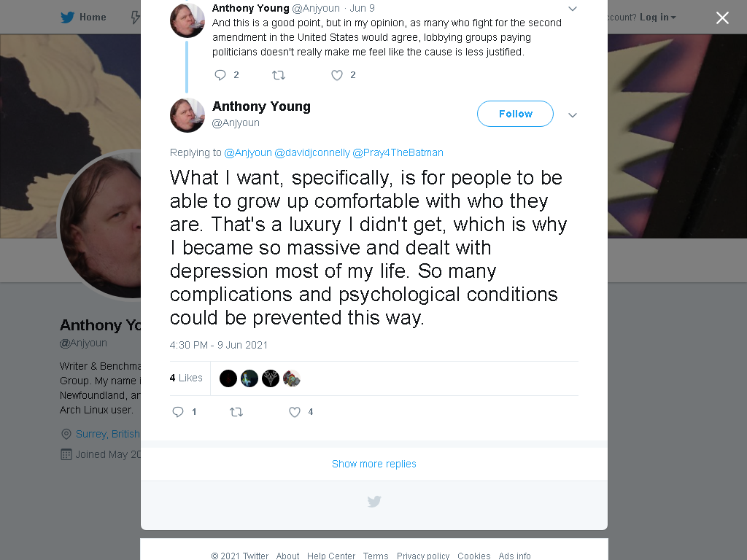Retweet the main tweet about growing up comfortable
This screenshot has width=747, height=560.
236,412
